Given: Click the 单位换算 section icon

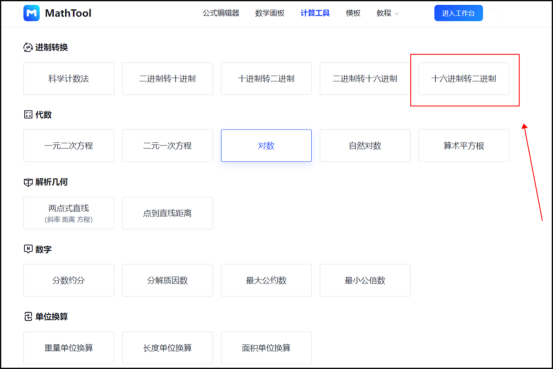Looking at the screenshot, I should (28, 316).
